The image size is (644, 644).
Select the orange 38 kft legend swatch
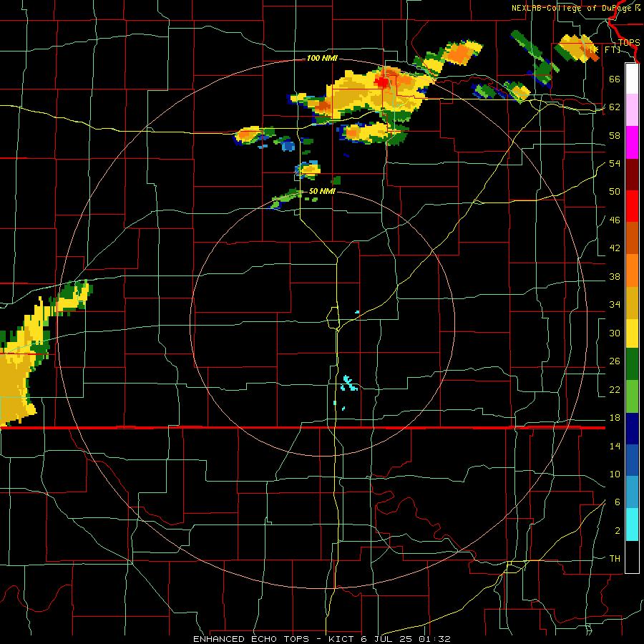[x=632, y=270]
